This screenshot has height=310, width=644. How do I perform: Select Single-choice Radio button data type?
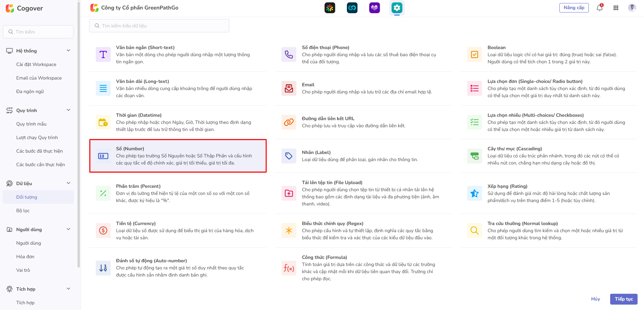tap(474, 88)
